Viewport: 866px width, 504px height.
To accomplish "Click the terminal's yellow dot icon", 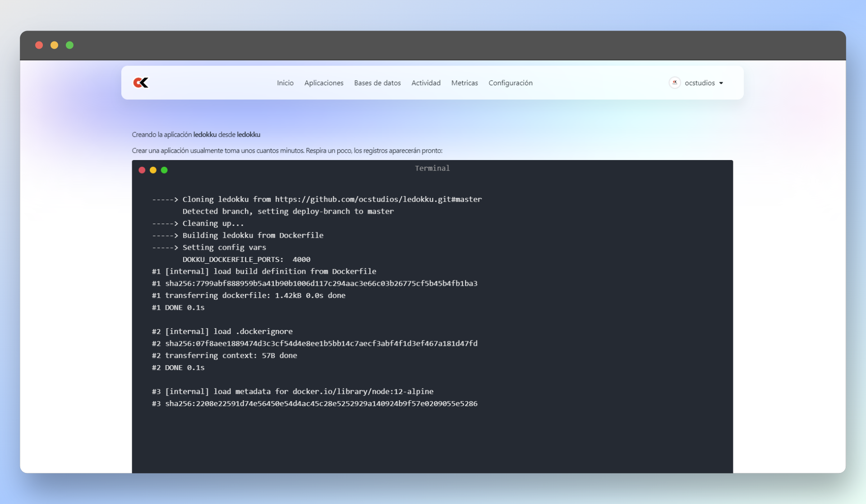I will (x=153, y=170).
